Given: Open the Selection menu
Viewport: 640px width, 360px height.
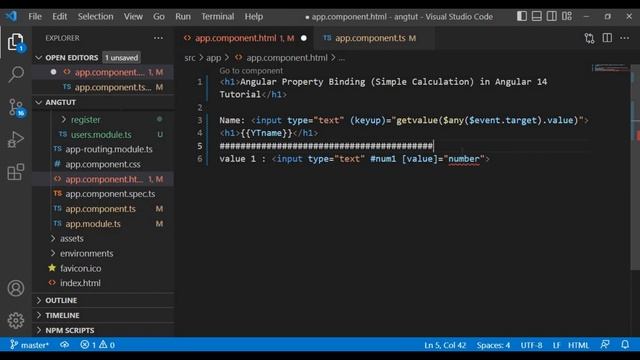Looking at the screenshot, I should pyautogui.click(x=96, y=16).
